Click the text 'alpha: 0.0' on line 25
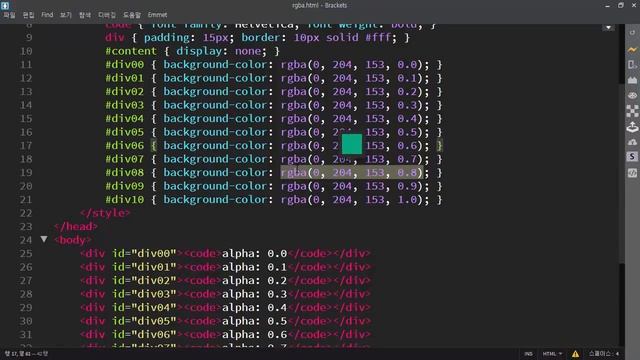The image size is (640, 360). (x=254, y=253)
